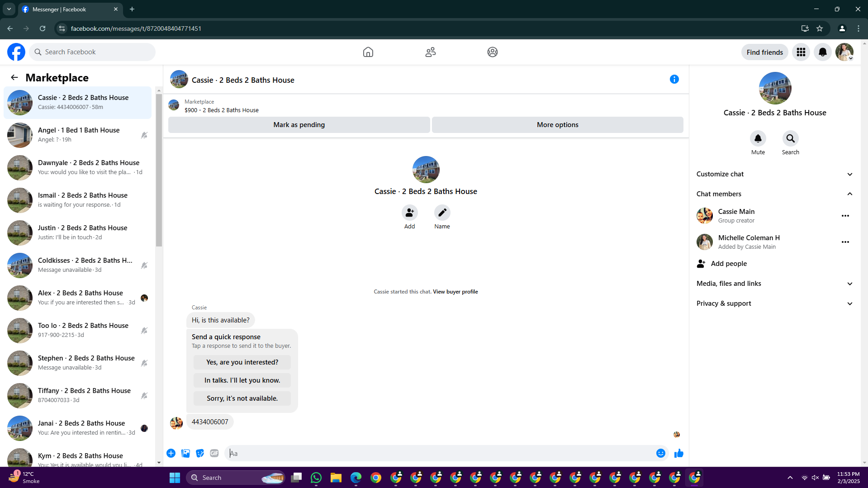Send quick reply "In talks. I'll let you know."
The width and height of the screenshot is (868, 488).
[242, 380]
